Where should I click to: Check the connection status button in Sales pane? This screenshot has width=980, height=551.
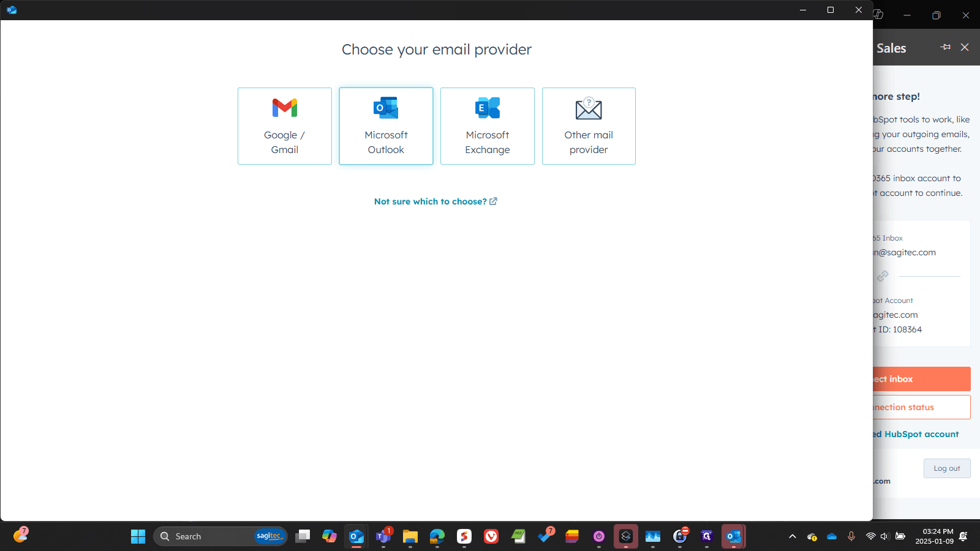pos(922,407)
